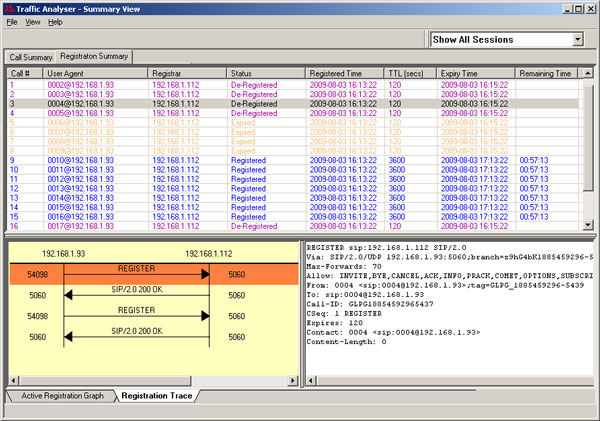Expand the Show All Sessions dropdown
This screenshot has width=600, height=421.
tap(577, 39)
